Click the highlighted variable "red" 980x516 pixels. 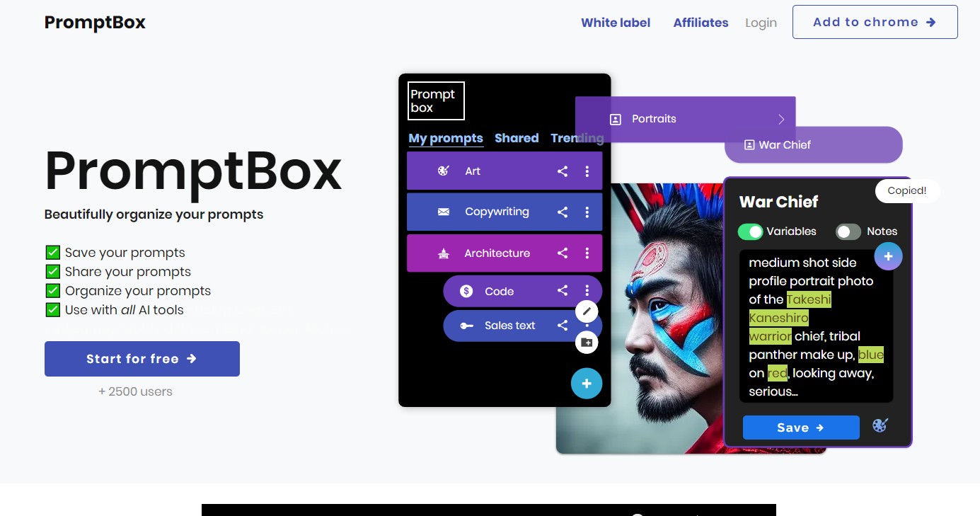[x=778, y=373]
